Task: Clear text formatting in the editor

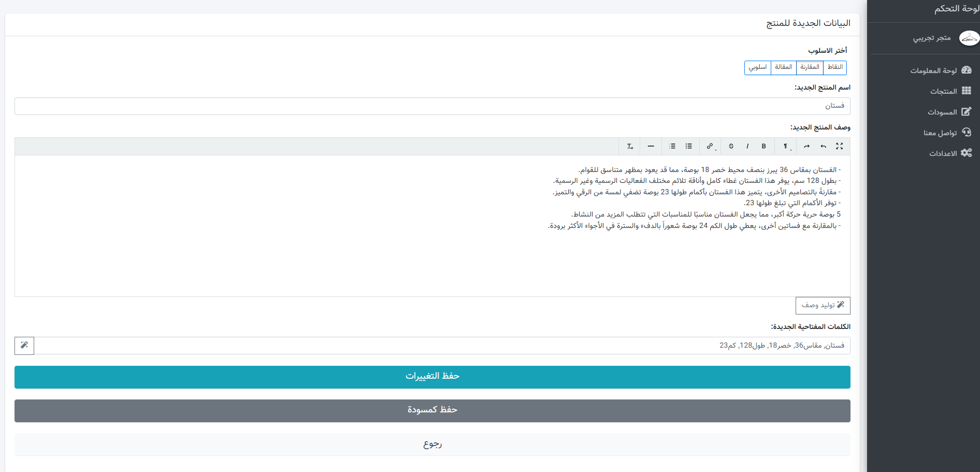Action: point(630,147)
